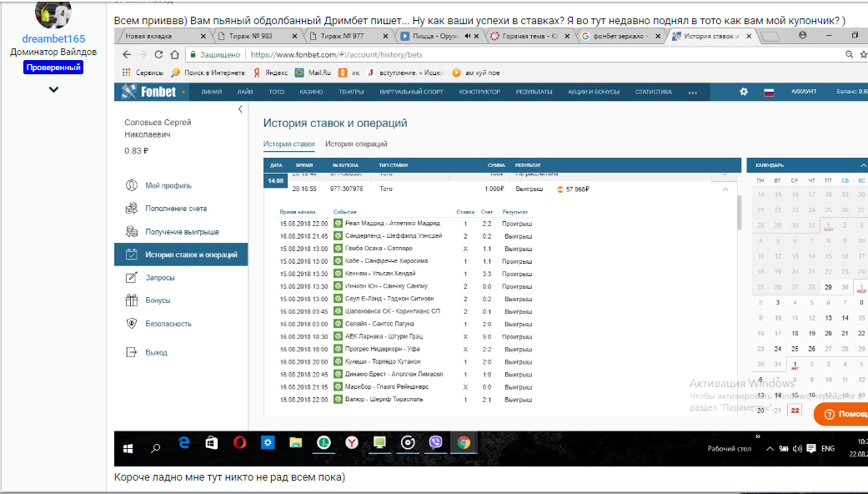
Task: Reload the Fonbet page
Action: point(159,55)
